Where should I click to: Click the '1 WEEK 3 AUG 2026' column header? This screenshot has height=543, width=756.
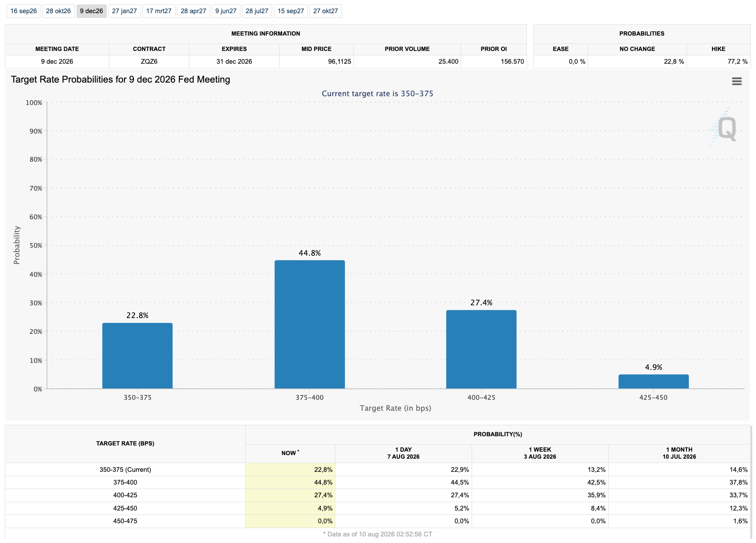click(x=540, y=453)
